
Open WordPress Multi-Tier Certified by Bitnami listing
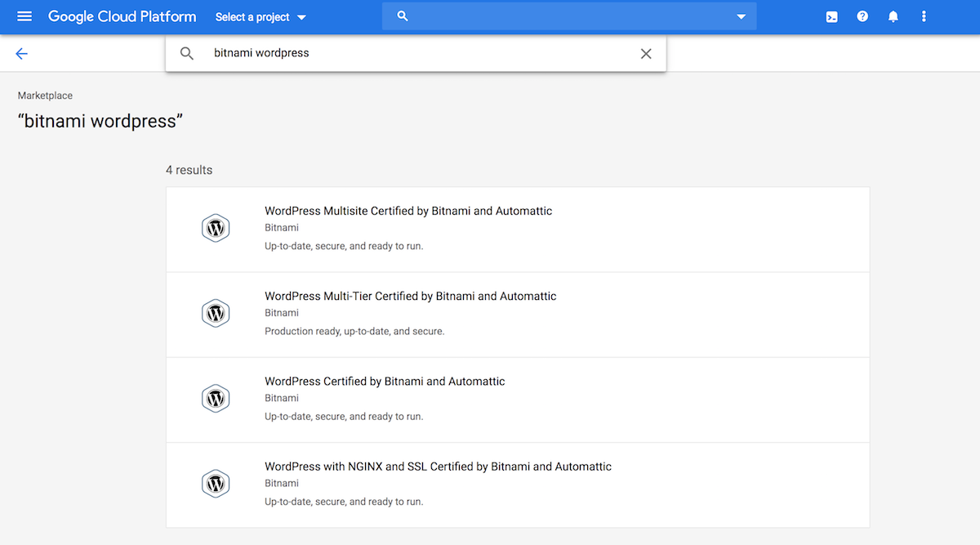[518, 315]
